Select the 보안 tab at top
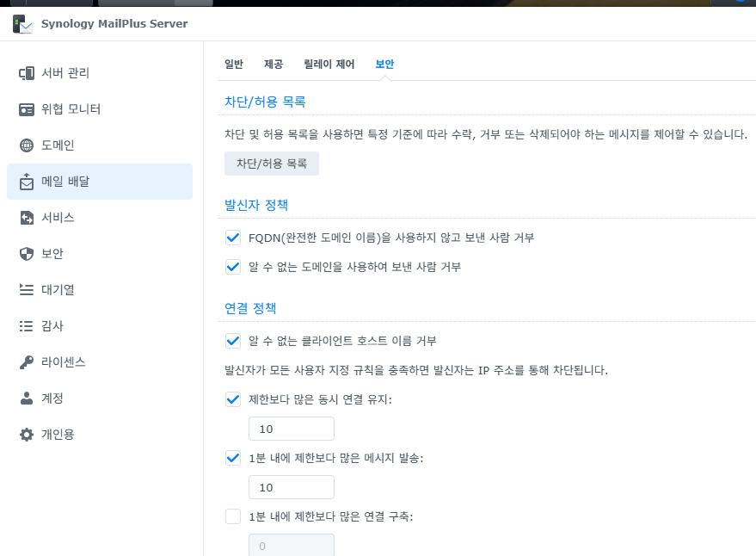The width and height of the screenshot is (756, 556). [384, 65]
